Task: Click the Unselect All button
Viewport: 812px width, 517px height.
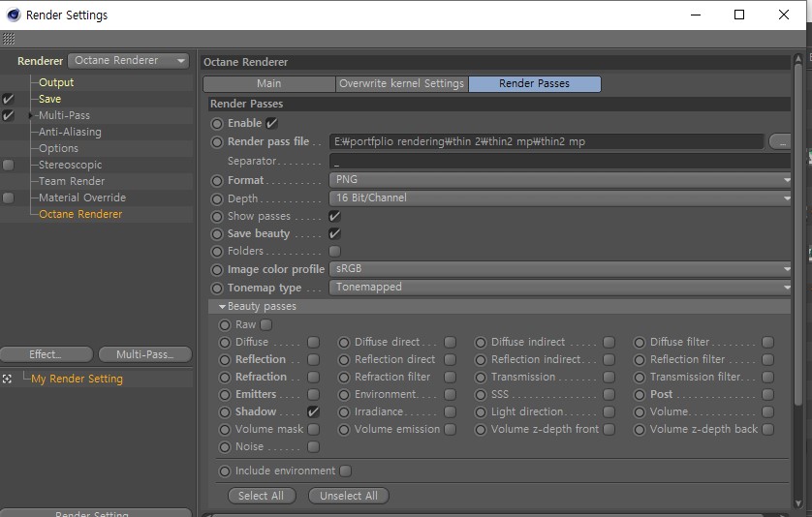Action: pyautogui.click(x=349, y=496)
